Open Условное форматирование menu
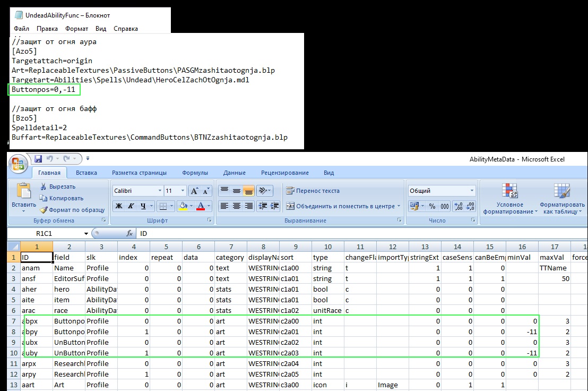 [x=510, y=199]
